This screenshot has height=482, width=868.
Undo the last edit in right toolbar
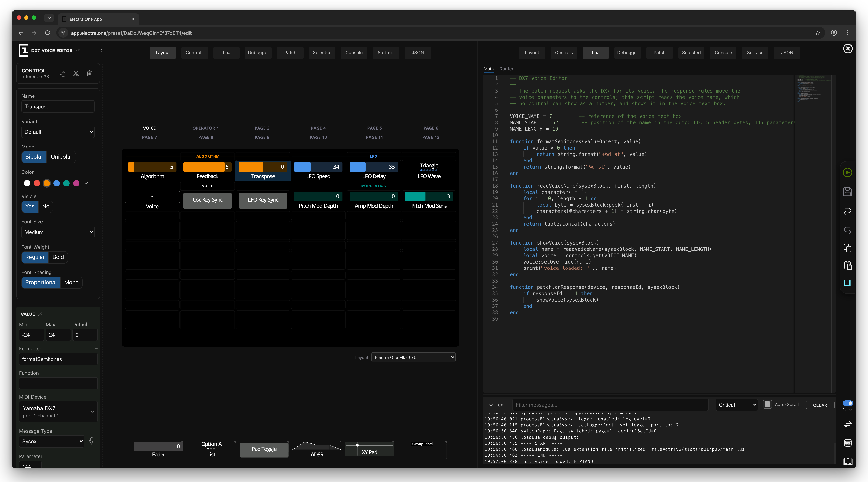tap(847, 211)
